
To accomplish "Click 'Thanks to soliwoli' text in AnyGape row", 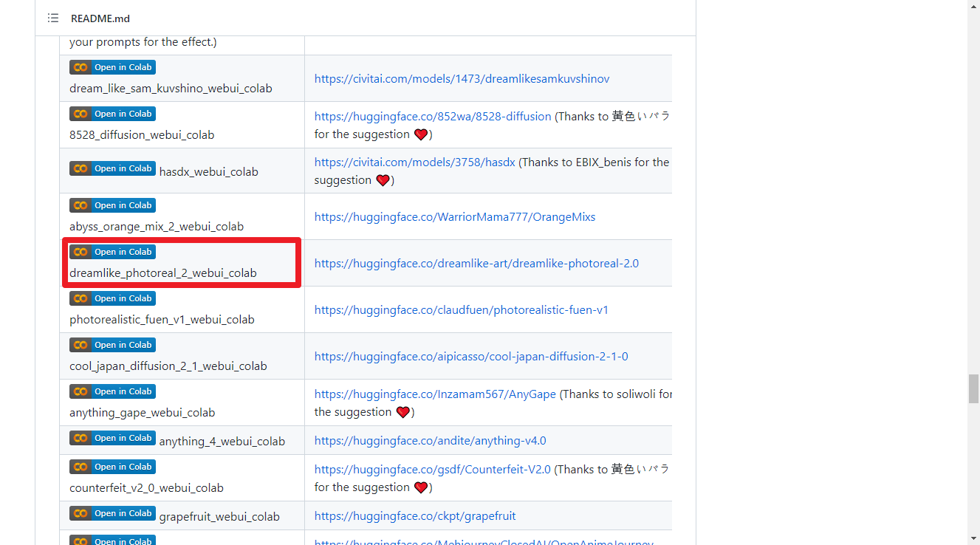I will [609, 394].
